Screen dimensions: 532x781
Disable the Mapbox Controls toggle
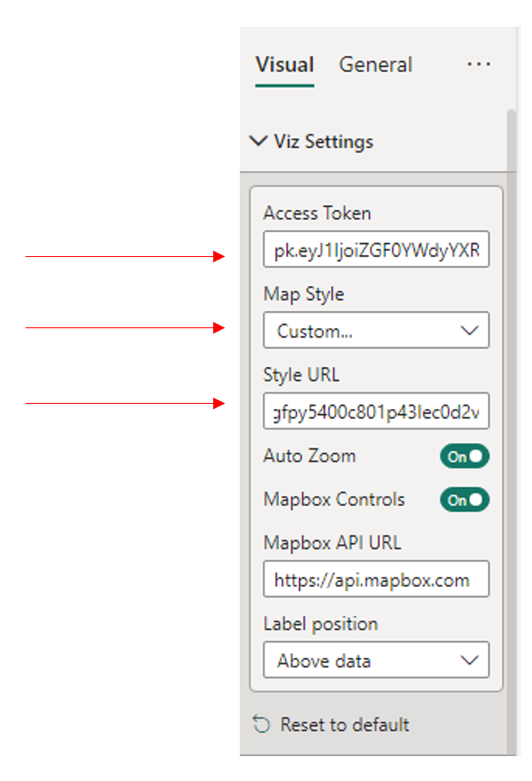pyautogui.click(x=464, y=499)
